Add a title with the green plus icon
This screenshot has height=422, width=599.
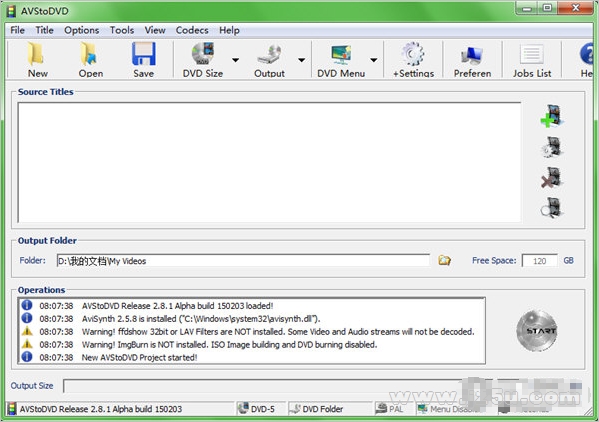coord(552,116)
